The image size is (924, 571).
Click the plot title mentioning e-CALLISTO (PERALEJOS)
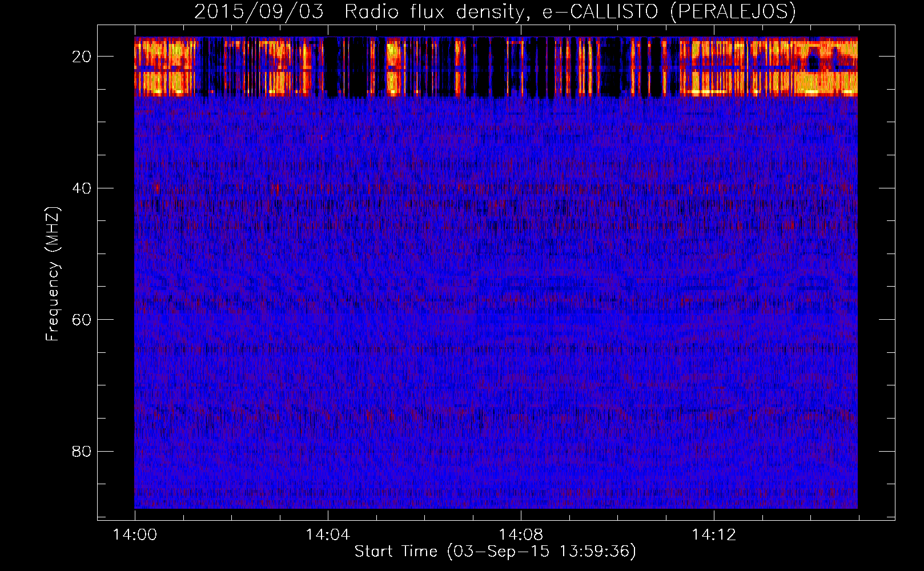click(495, 11)
